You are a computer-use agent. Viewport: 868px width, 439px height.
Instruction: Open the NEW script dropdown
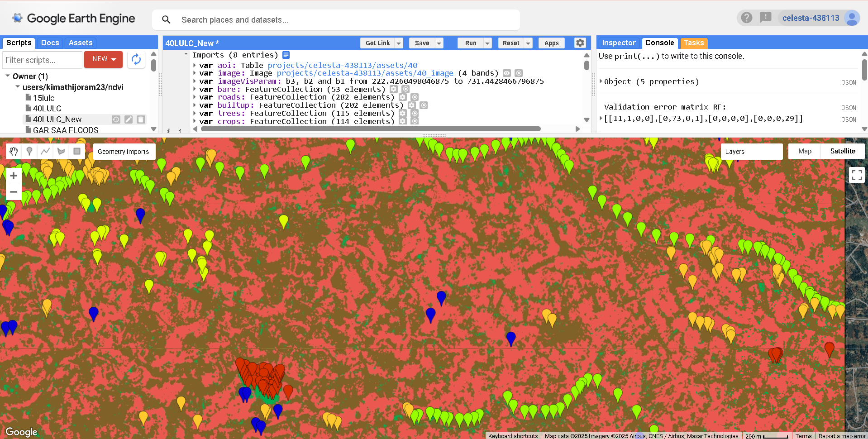pyautogui.click(x=103, y=59)
